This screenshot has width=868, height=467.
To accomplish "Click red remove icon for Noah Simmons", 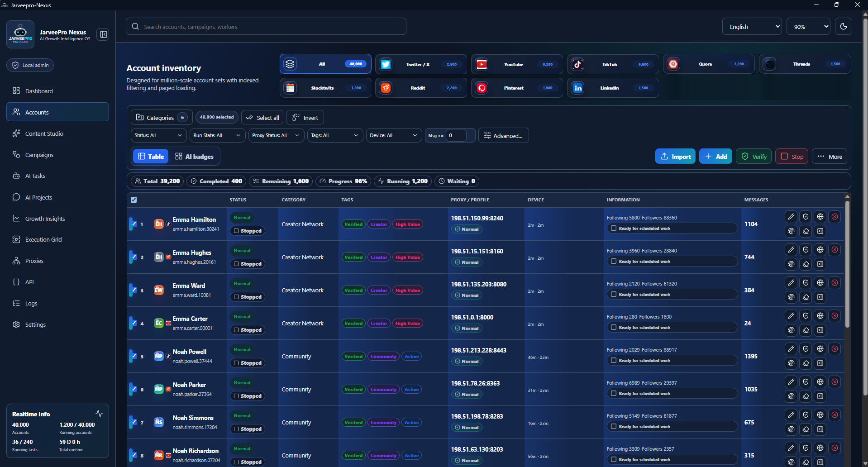I will [x=835, y=415].
